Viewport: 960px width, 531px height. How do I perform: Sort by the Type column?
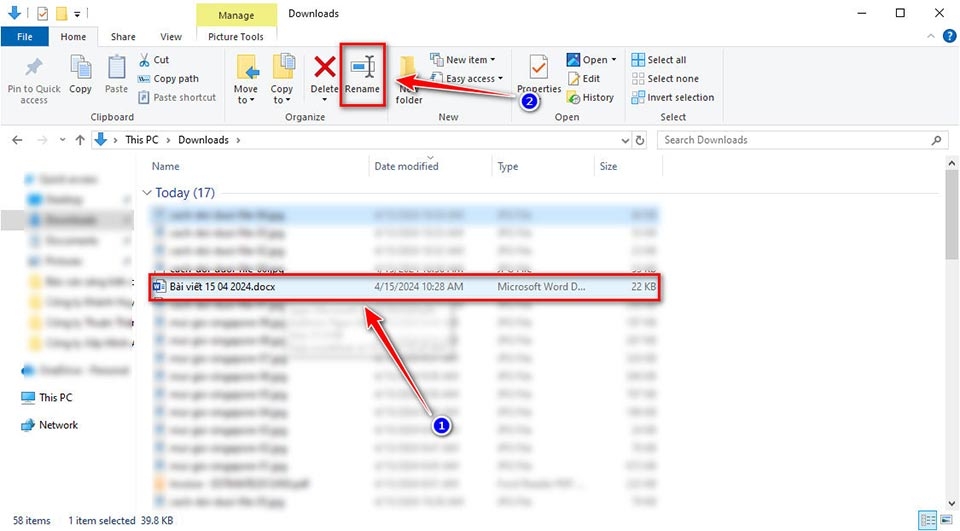pyautogui.click(x=508, y=166)
